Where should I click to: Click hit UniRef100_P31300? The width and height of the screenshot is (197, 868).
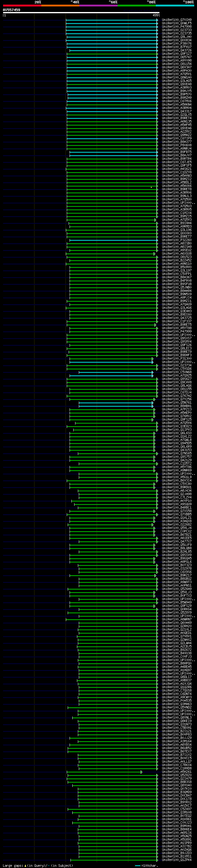point(177,358)
